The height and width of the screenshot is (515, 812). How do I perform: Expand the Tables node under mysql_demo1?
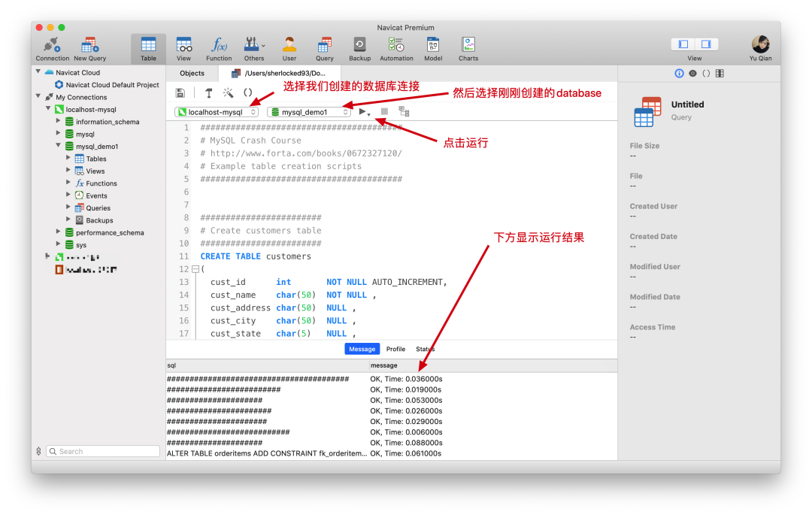click(x=68, y=158)
